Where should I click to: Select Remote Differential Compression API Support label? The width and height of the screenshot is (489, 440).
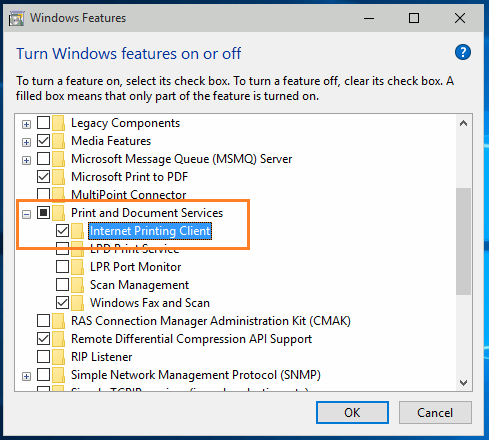pyautogui.click(x=192, y=339)
